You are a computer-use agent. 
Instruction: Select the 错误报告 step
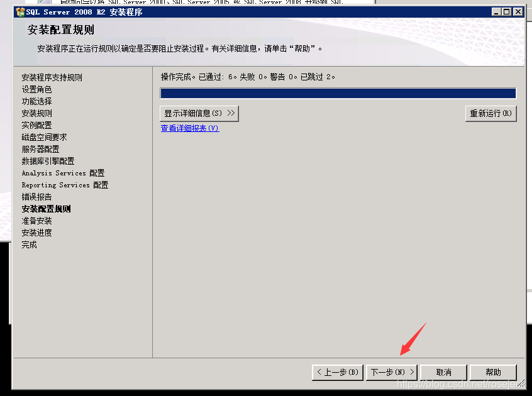click(x=36, y=197)
